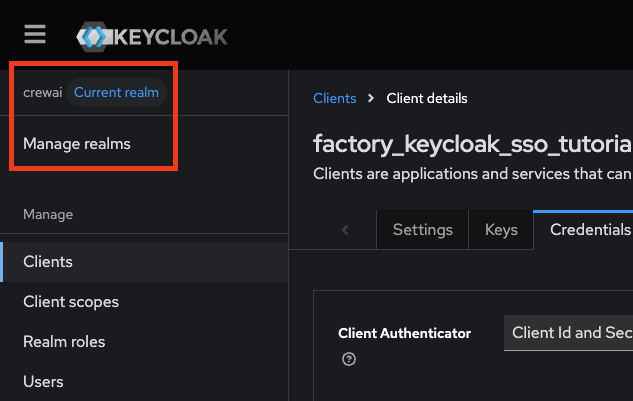Click the factory_keycloak_sso_tutorial client title
Image resolution: width=633 pixels, height=401 pixels.
[x=473, y=144]
